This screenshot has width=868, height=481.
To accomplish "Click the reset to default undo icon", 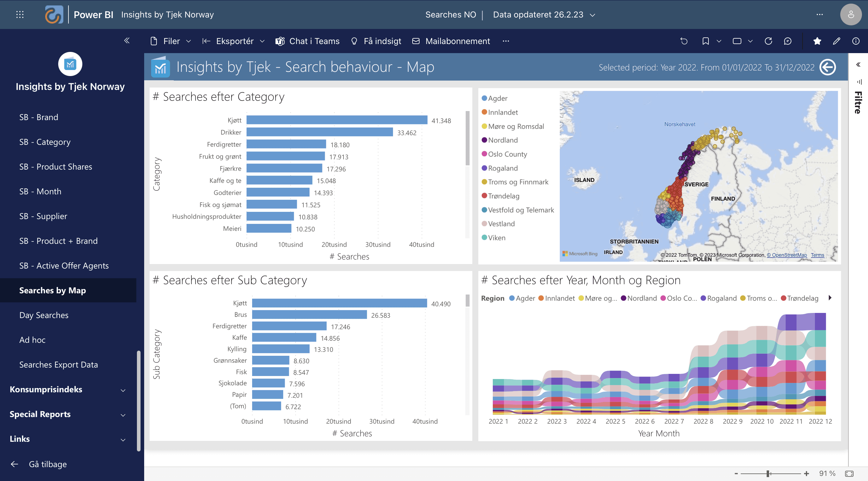I will (684, 41).
